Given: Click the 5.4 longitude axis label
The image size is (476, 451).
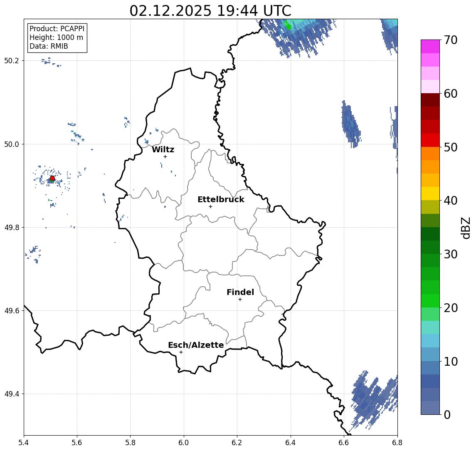Looking at the screenshot, I should click(24, 443).
